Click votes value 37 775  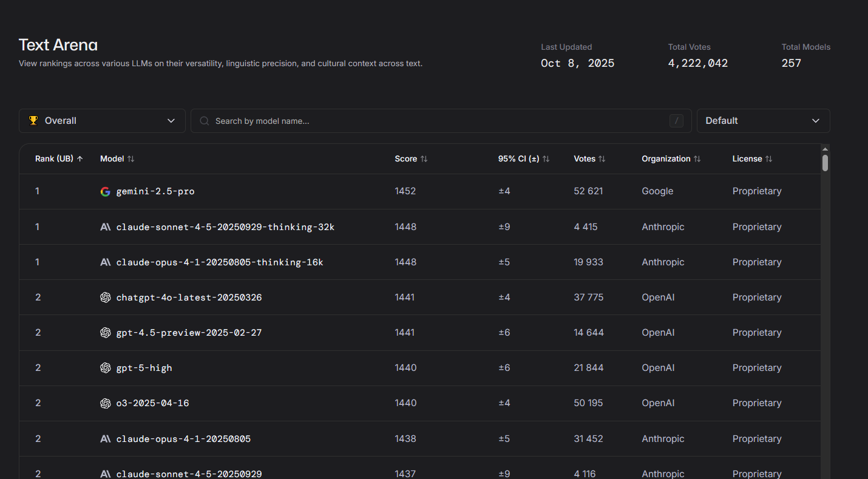[x=589, y=297]
